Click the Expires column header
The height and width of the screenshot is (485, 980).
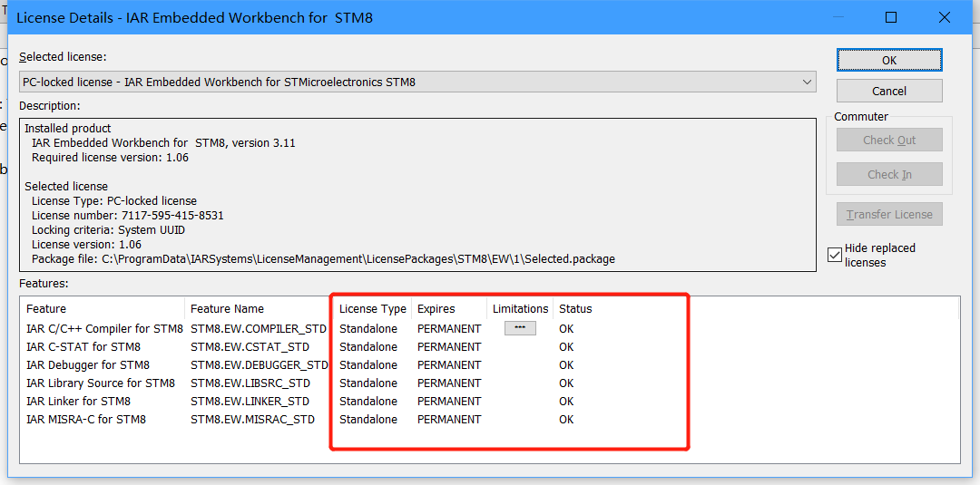[449, 308]
